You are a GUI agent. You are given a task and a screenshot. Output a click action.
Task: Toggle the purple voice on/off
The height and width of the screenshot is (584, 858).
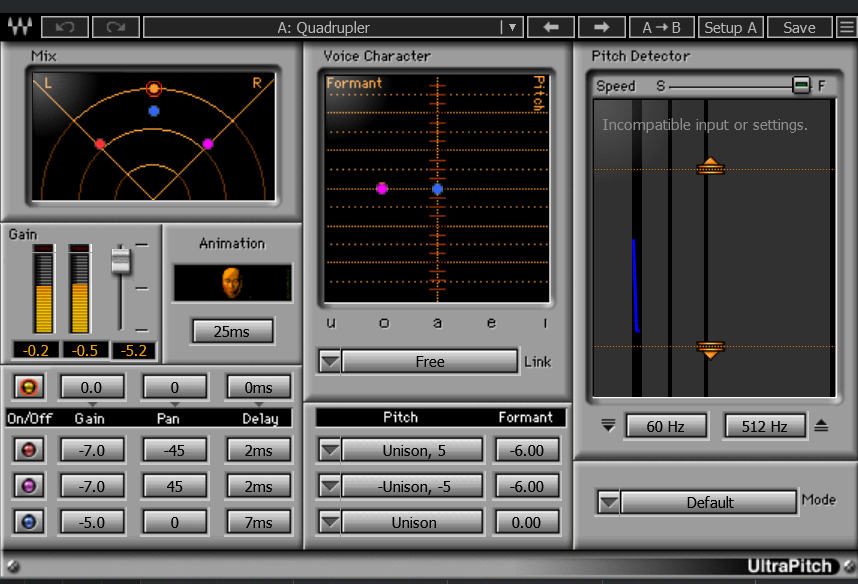pyautogui.click(x=28, y=485)
